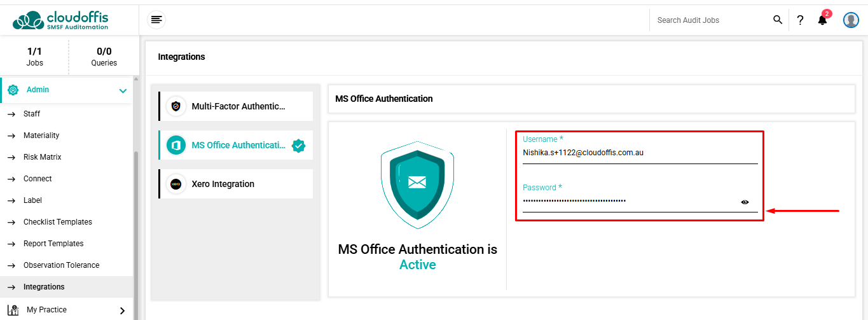Click the cloudoffis SMSF Auditomation logo

60,20
